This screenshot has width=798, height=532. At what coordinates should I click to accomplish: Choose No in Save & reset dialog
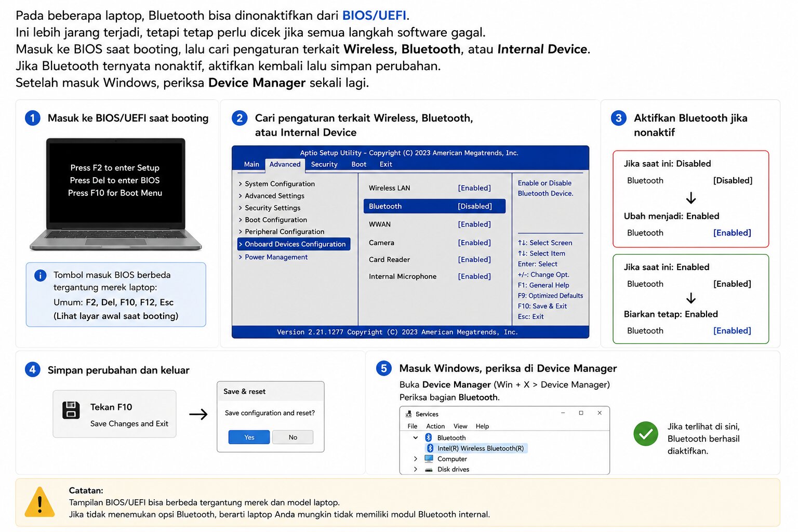[293, 437]
